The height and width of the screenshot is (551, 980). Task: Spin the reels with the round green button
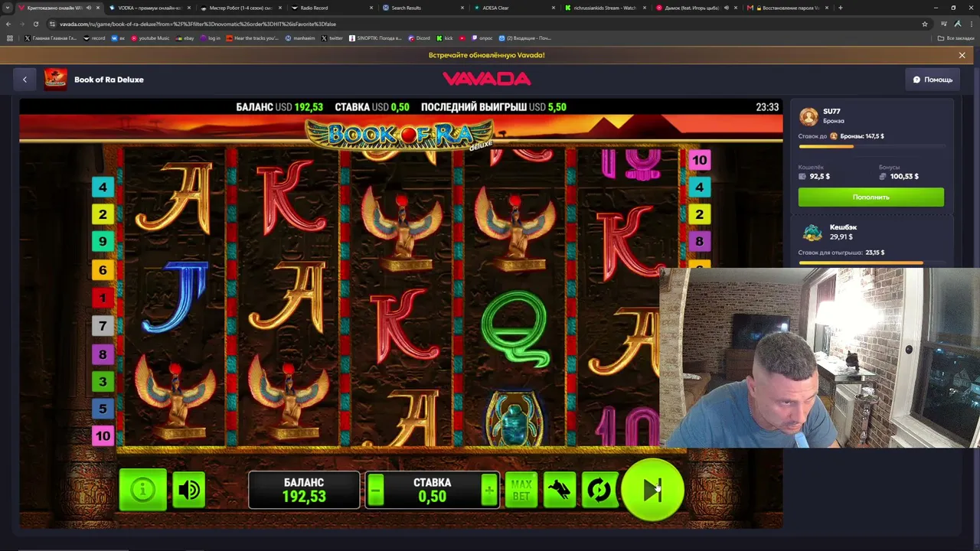coord(652,490)
